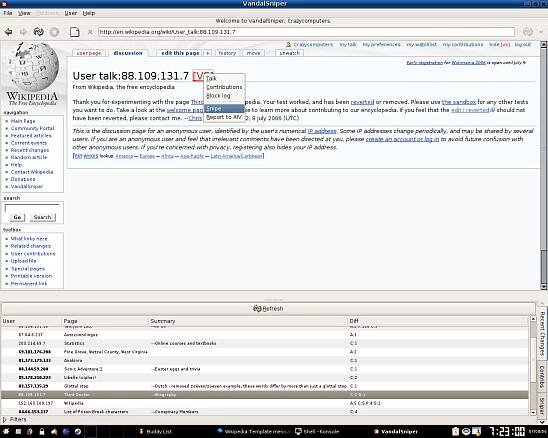Open the Help menu
The width and height of the screenshot is (548, 438).
(88, 13)
